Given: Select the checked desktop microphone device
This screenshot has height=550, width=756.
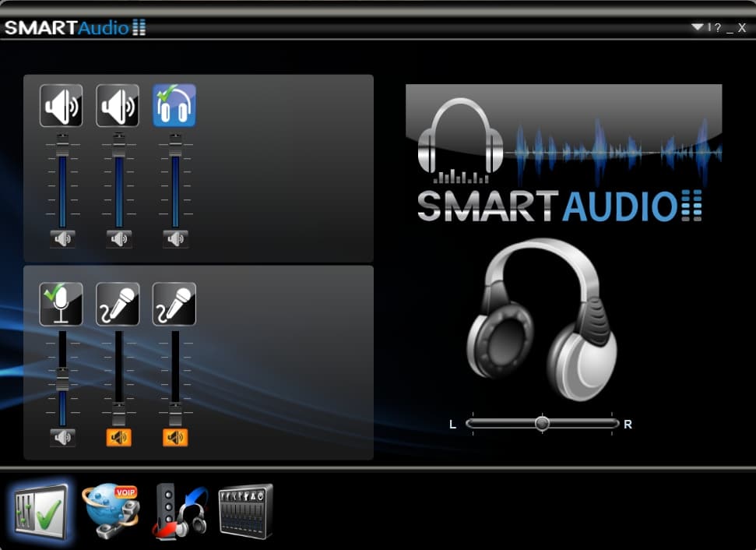Looking at the screenshot, I should point(62,305).
